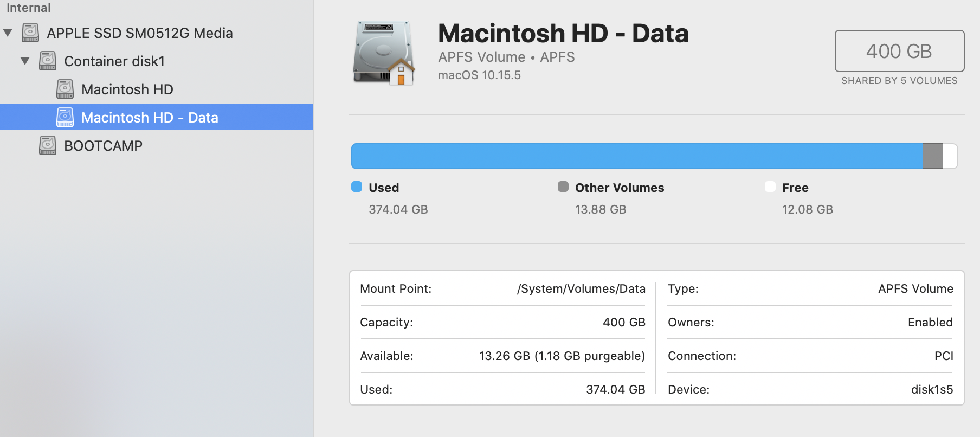Click the Used 374.04 GB table value

pyautogui.click(x=616, y=389)
